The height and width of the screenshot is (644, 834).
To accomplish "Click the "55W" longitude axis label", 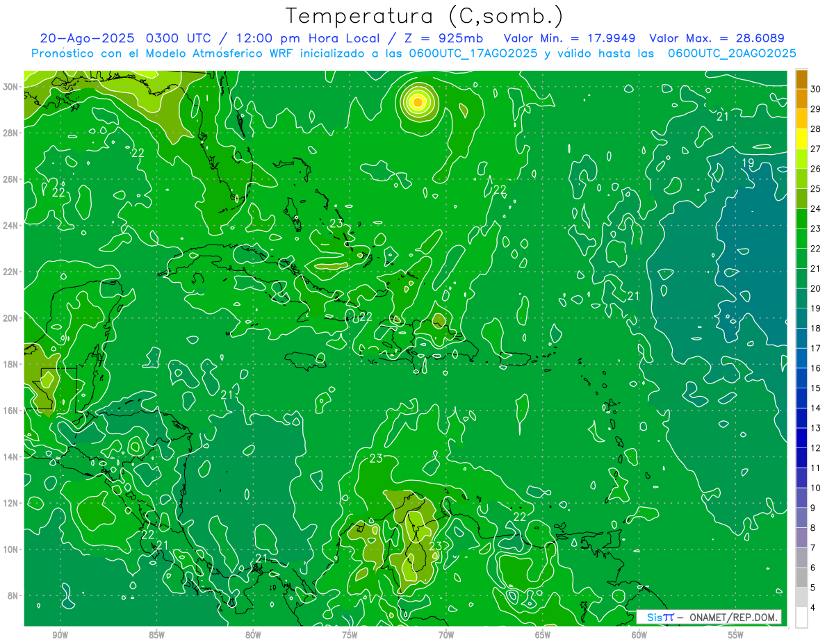I will point(736,635).
